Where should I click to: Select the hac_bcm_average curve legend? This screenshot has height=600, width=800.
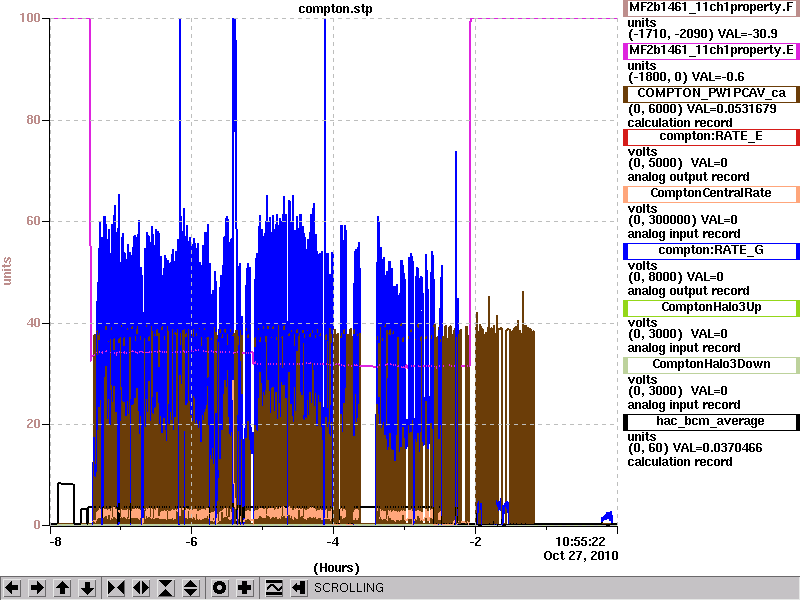click(x=711, y=421)
